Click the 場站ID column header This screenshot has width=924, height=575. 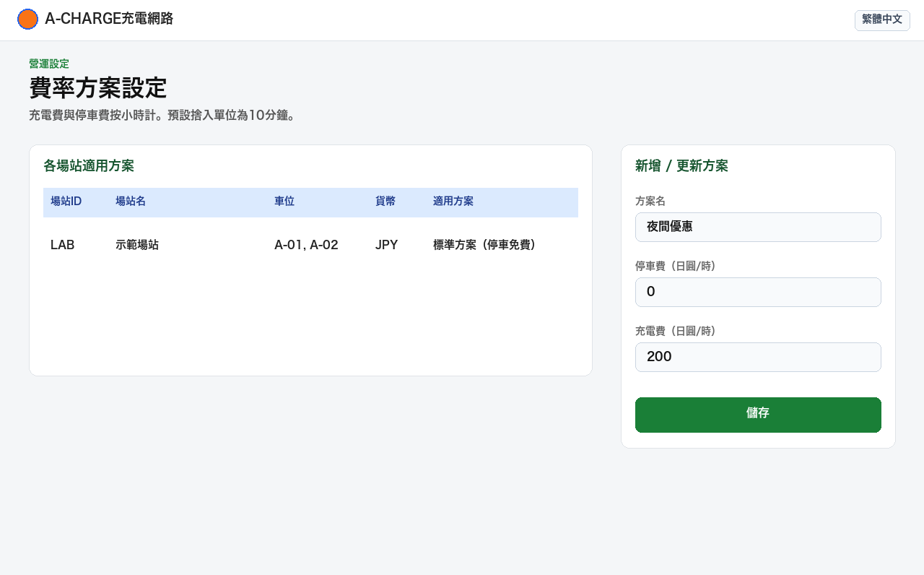coord(66,202)
